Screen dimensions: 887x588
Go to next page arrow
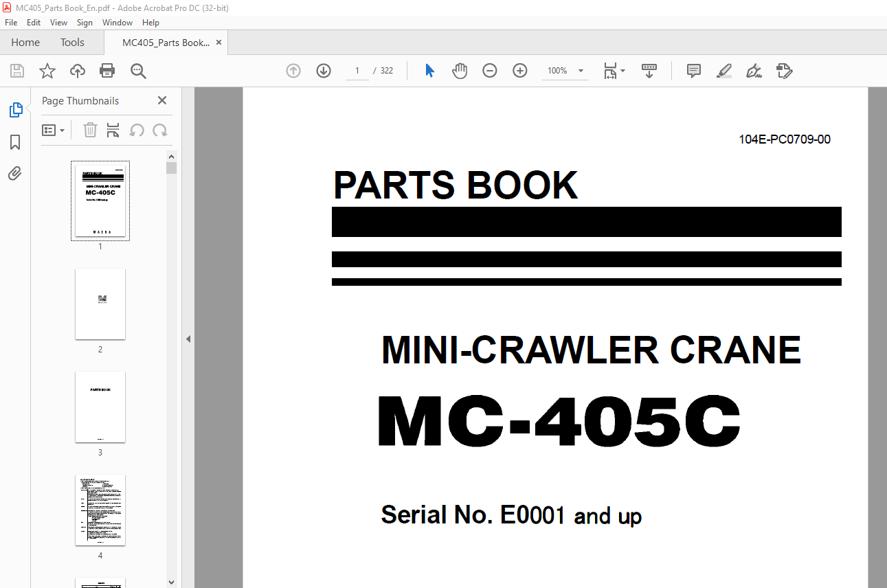[x=324, y=71]
